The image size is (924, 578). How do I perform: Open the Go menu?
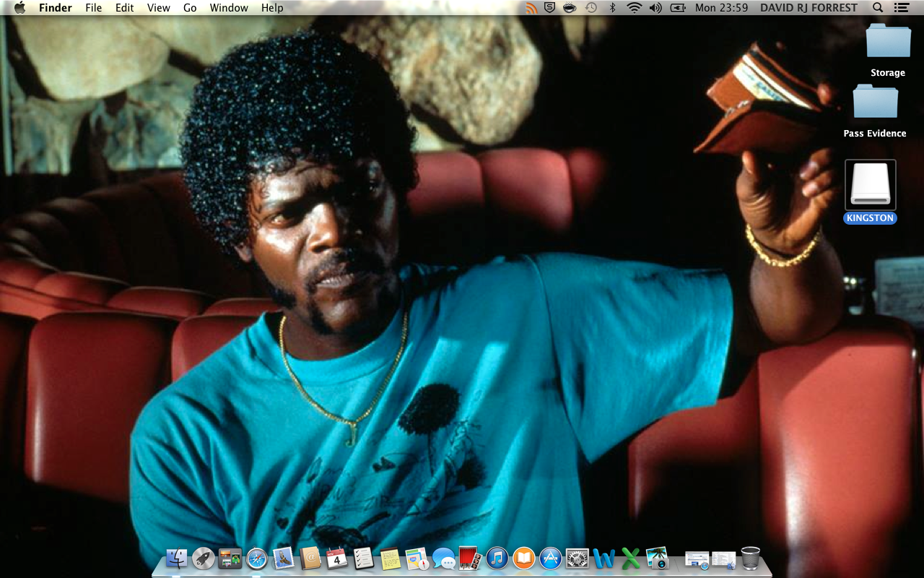[x=190, y=8]
